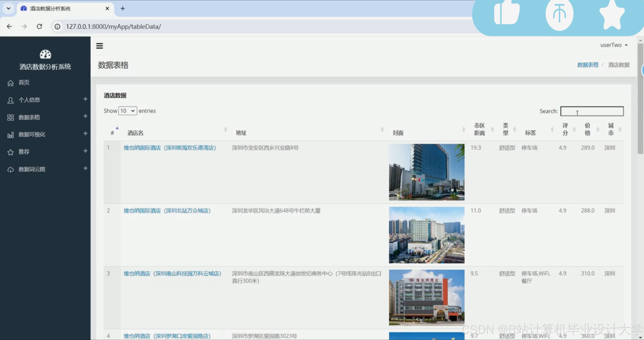Expand the 推荐 sidebar submenu plus
Image resolution: width=644 pixels, height=340 pixels.
pos(85,151)
